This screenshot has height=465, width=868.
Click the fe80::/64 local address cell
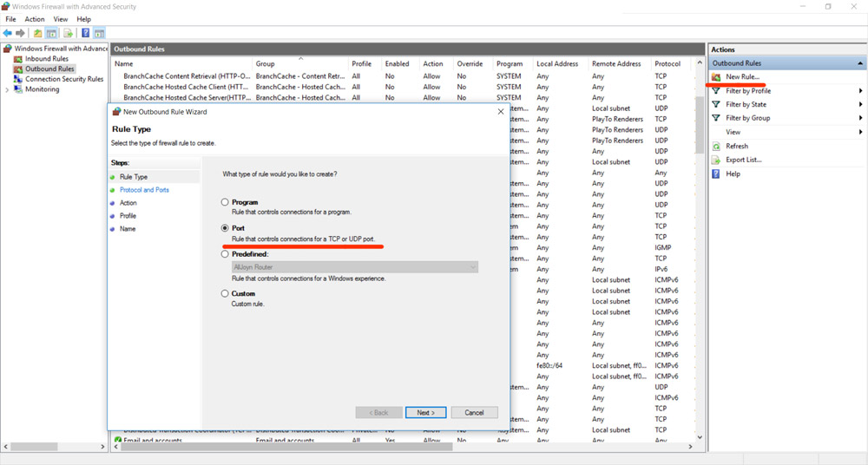point(549,366)
